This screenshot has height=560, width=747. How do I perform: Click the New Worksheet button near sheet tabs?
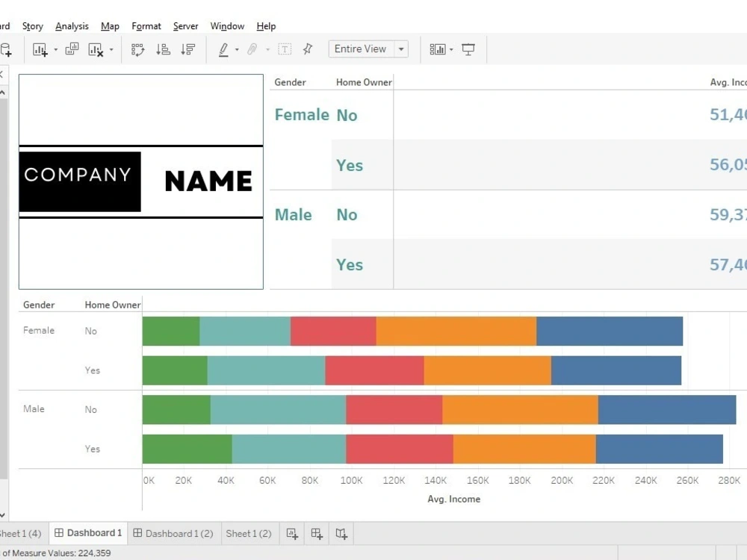pyautogui.click(x=291, y=533)
